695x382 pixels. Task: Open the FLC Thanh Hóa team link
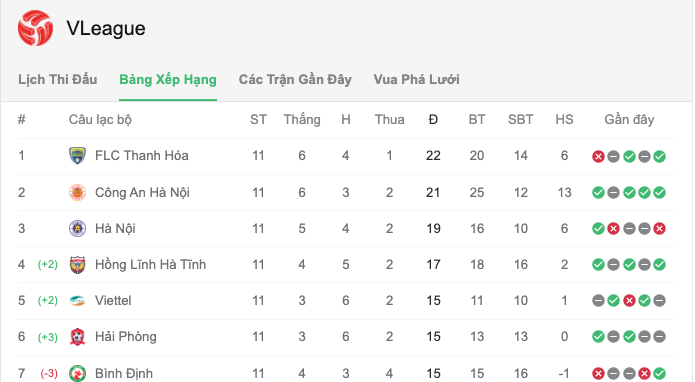point(142,156)
